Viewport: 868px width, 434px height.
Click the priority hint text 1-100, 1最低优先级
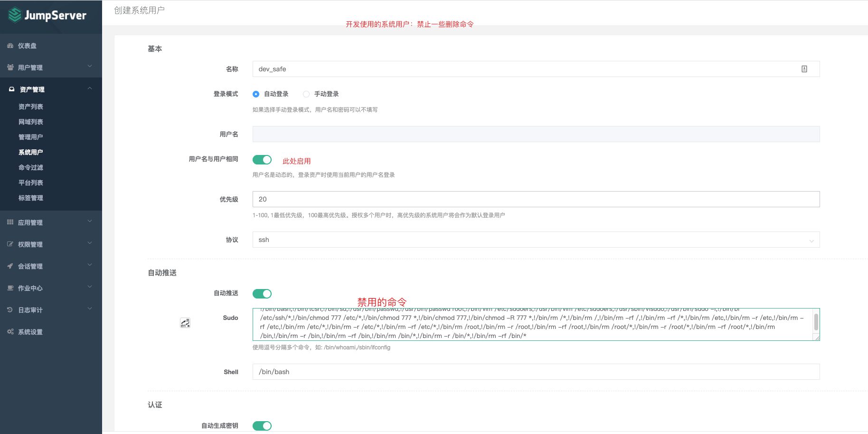click(379, 215)
